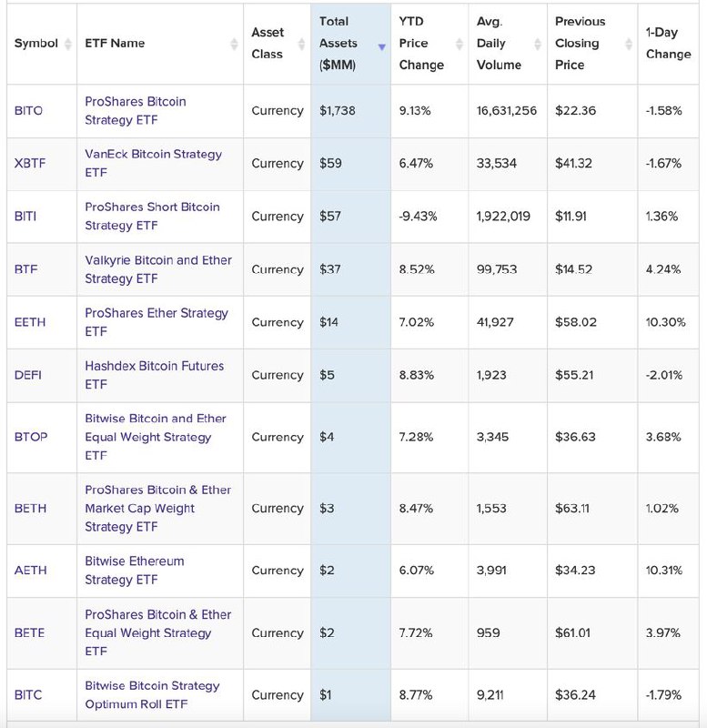Sort by Previous Closing Price arrows
The width and height of the screenshot is (707, 728).
(x=629, y=44)
